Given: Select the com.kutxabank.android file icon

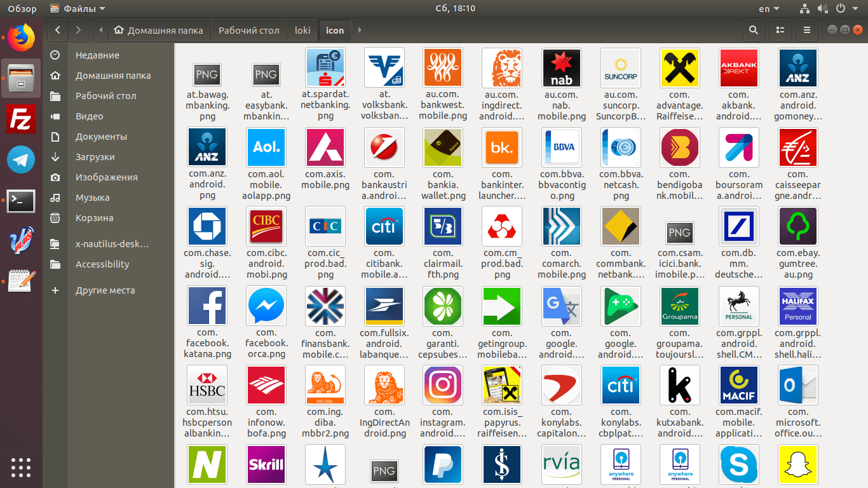Looking at the screenshot, I should (679, 385).
